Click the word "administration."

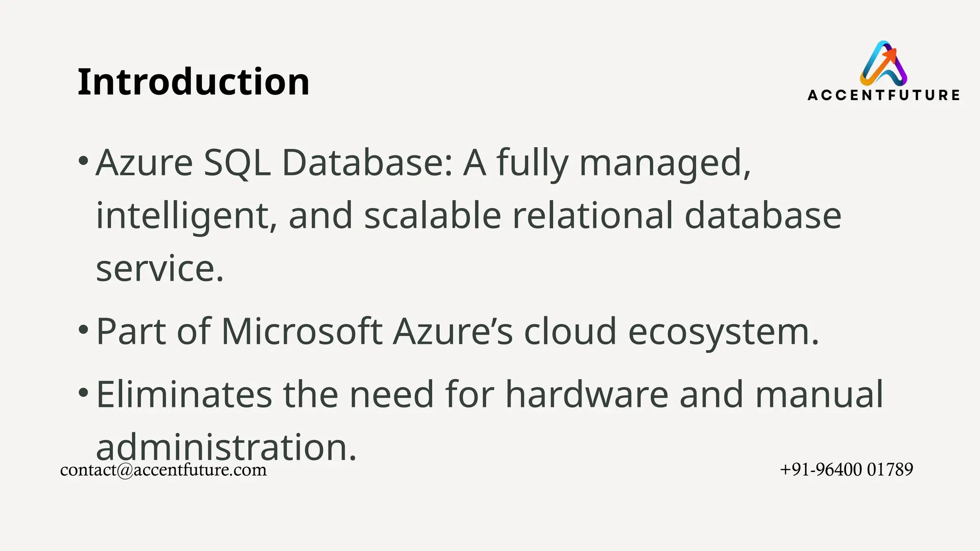pos(226,447)
